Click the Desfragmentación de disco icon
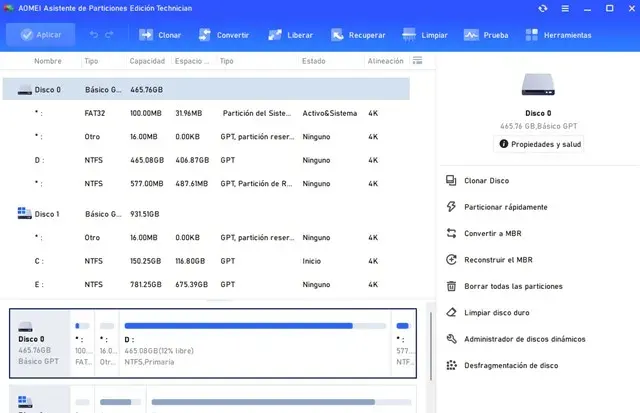The image size is (640, 413). (451, 365)
